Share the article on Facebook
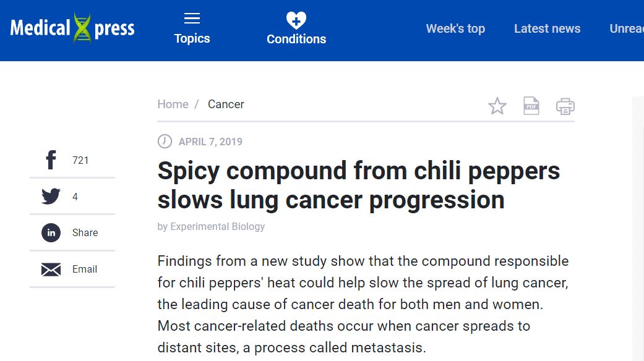644x361 pixels. (x=51, y=160)
